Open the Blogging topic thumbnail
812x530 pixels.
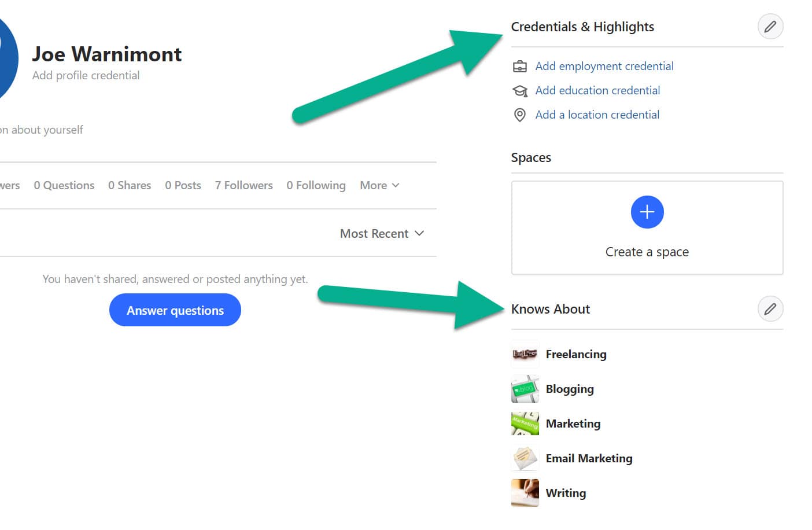click(x=525, y=389)
